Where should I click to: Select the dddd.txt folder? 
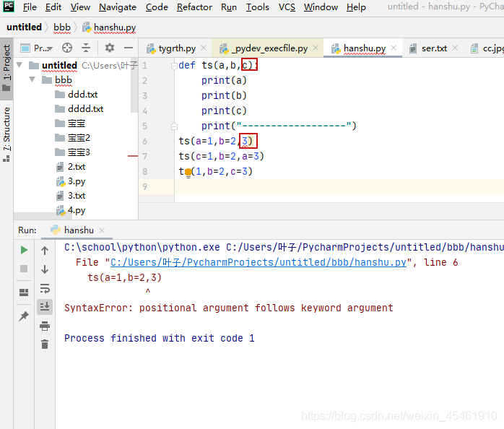tap(79, 109)
